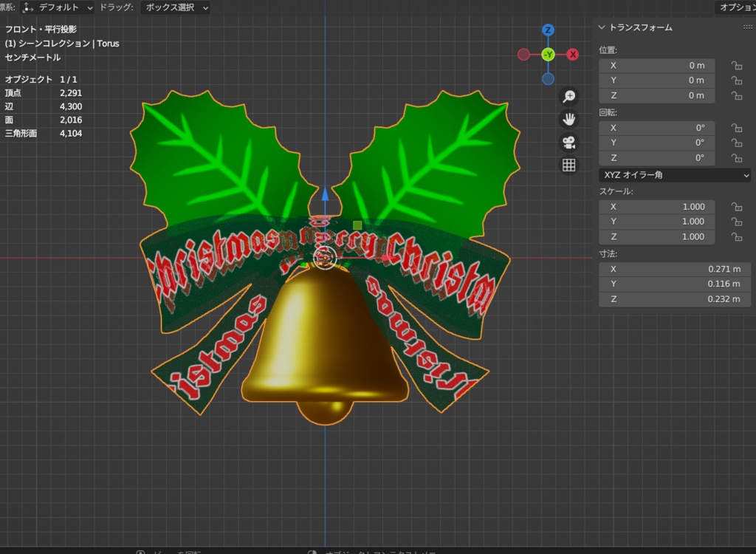The height and width of the screenshot is (554, 756).
Task: Open the XYZ オイラー角 rotation mode dropdown
Action: pyautogui.click(x=675, y=175)
